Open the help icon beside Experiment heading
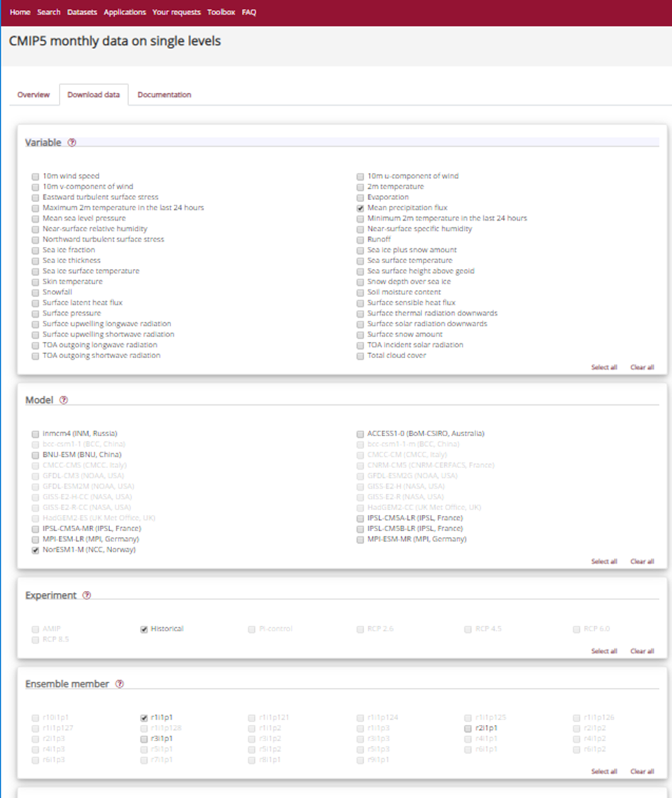The width and height of the screenshot is (672, 798). point(87,596)
